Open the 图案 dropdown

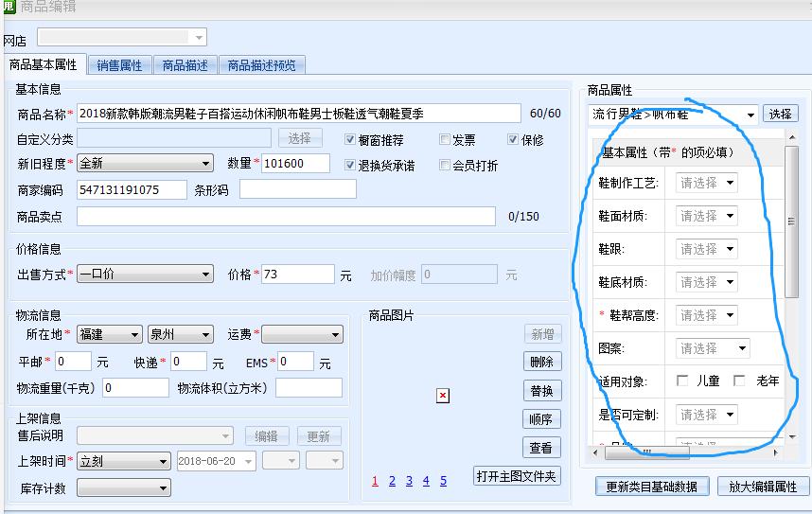pyautogui.click(x=713, y=348)
